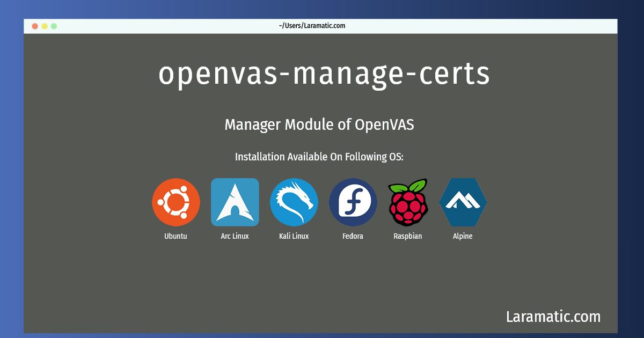
Task: Click the Raspbian text label
Action: click(x=408, y=236)
